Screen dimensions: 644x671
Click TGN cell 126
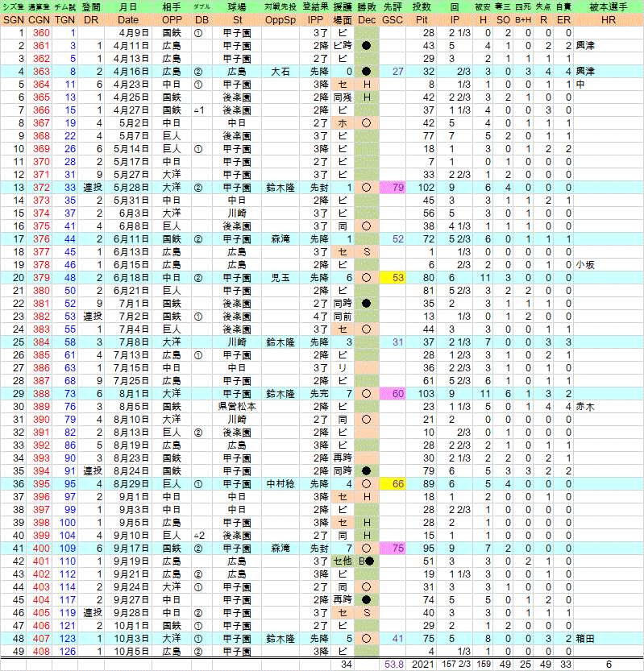tap(68, 652)
